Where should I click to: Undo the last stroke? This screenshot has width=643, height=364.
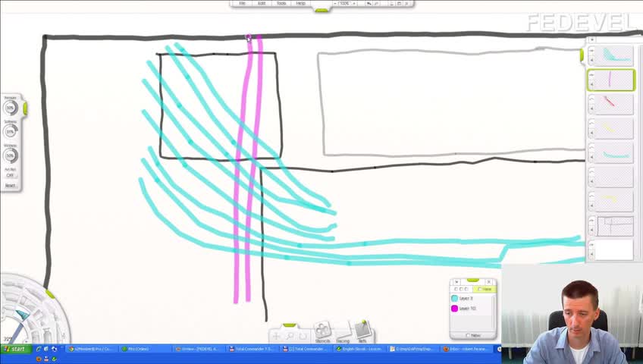[x=369, y=3]
